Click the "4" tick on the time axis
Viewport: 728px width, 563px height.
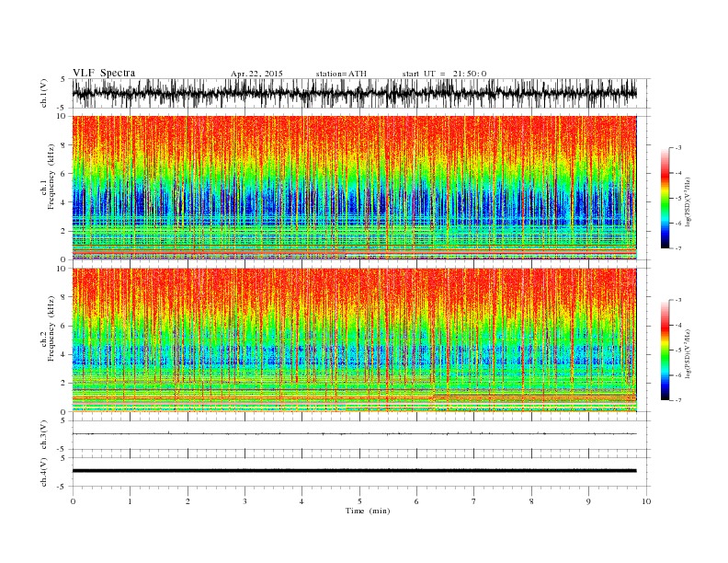(x=301, y=501)
